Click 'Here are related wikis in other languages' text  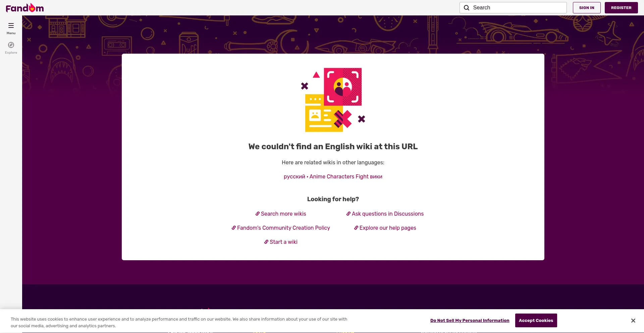333,163
